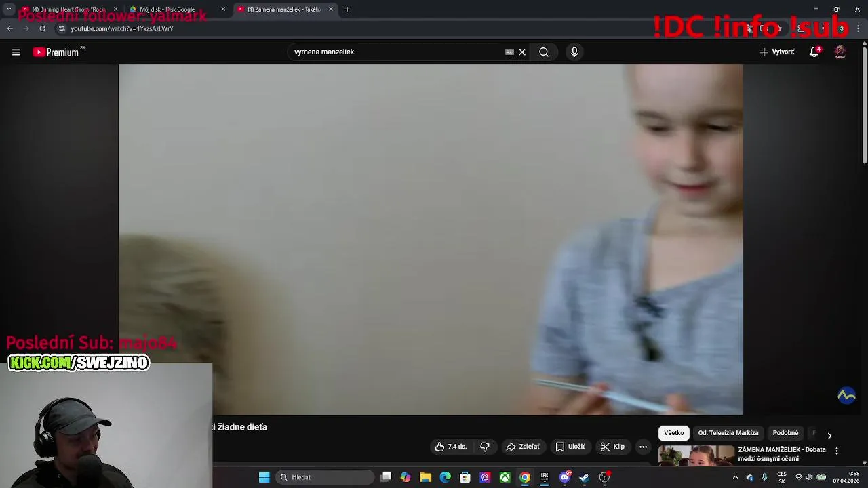Open network and volume quick settings
This screenshot has height=488, width=868.
coord(810,477)
